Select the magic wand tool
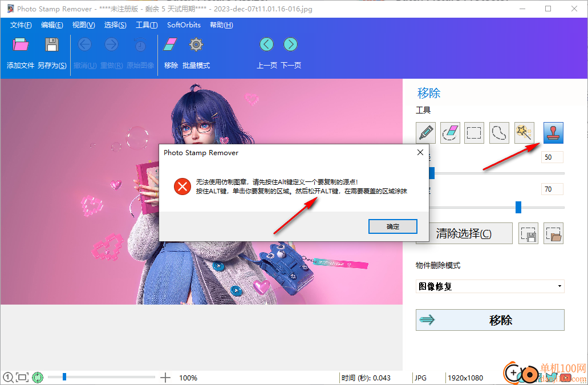588x385 pixels. 524,133
